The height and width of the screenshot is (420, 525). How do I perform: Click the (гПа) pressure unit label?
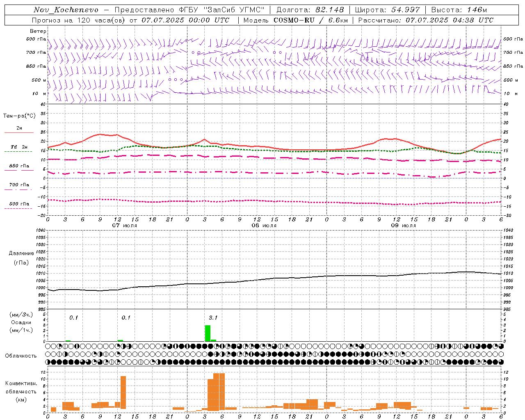click(x=21, y=263)
